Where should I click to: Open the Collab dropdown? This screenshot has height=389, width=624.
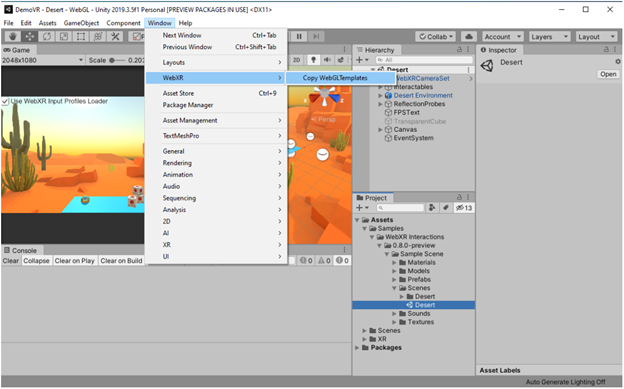(x=437, y=37)
